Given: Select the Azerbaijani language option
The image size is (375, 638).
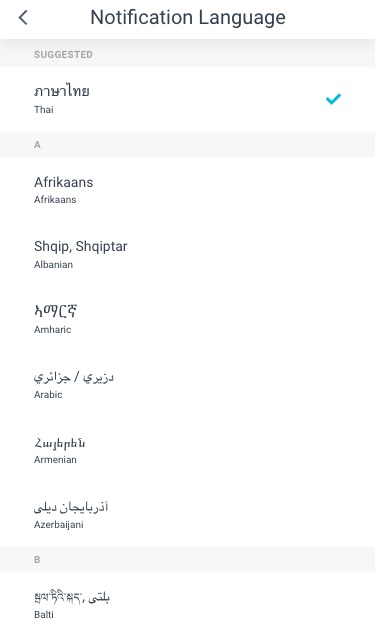Looking at the screenshot, I should click(x=188, y=515).
